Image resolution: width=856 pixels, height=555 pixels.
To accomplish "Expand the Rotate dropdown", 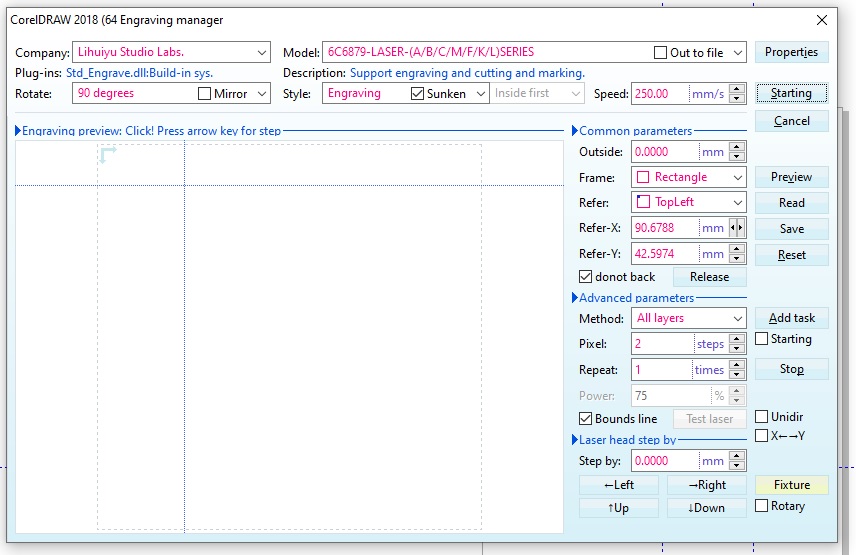I will 261,93.
